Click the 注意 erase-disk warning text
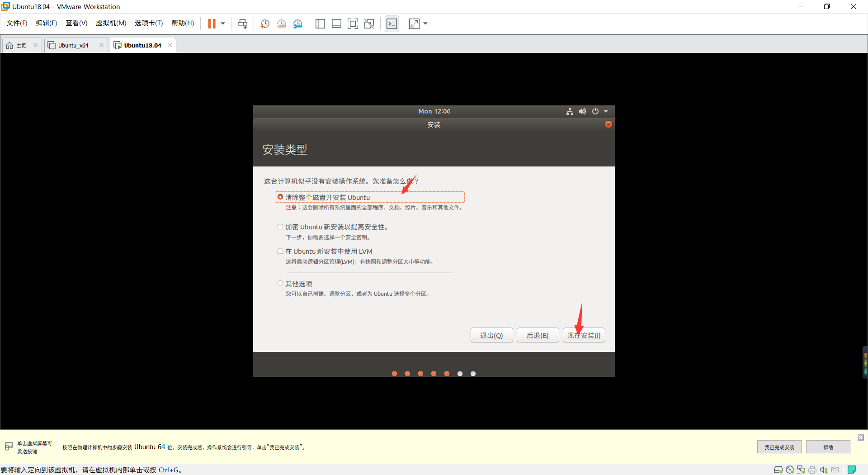Viewport: 868px width, 475px height. [x=375, y=208]
